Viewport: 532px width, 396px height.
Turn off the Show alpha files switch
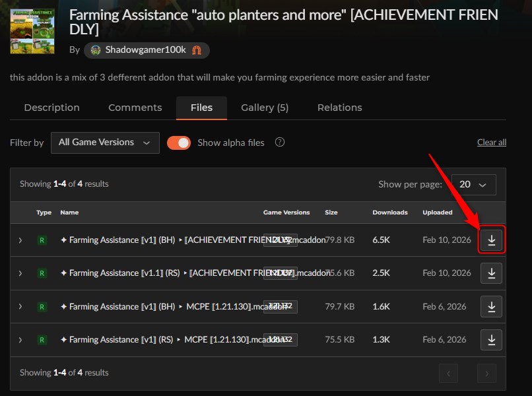coord(179,143)
